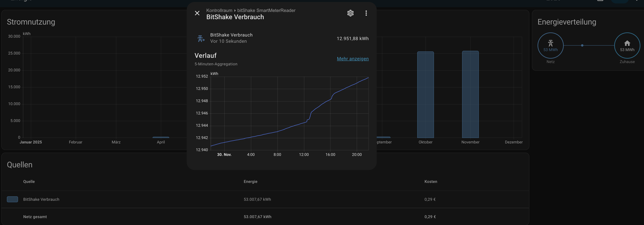Click the moving dot between Netz and Zuhause
The width and height of the screenshot is (644, 225).
click(582, 46)
